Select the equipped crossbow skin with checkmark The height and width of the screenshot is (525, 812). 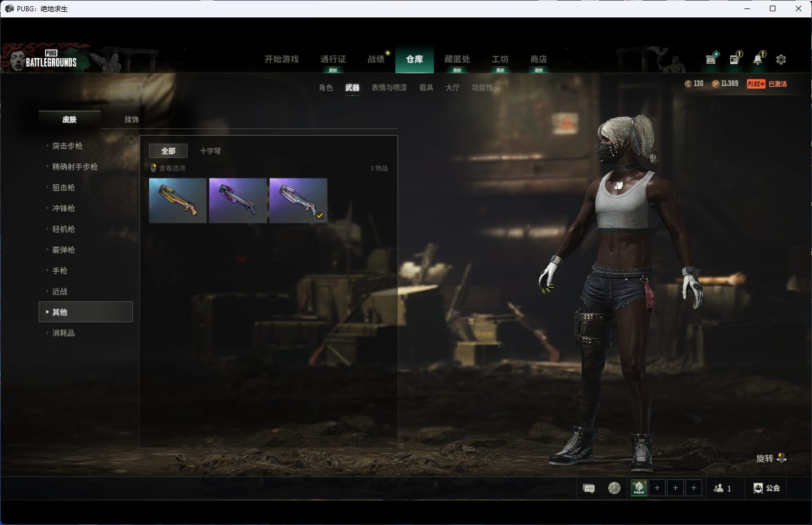point(298,201)
